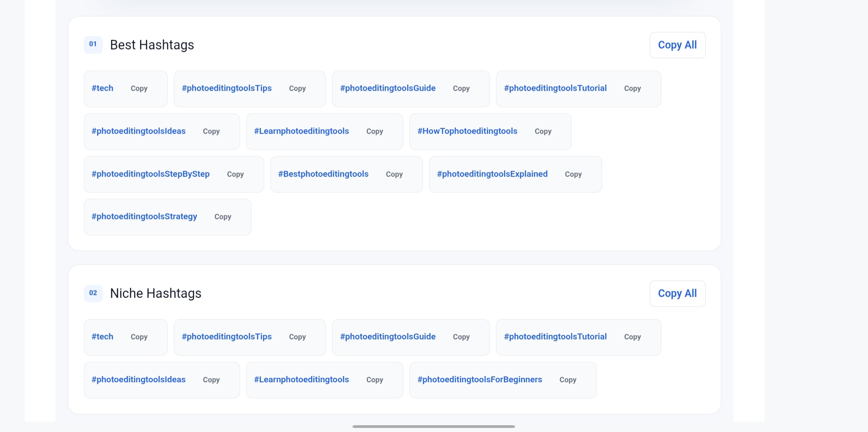Select #photoeditingtoolsExplained hashtag text

coord(492,174)
